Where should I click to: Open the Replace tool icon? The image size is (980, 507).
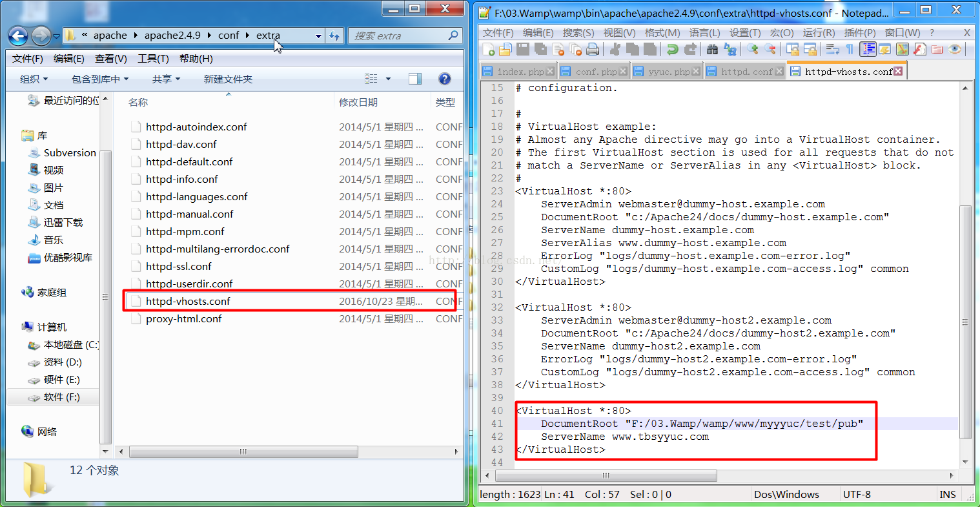pyautogui.click(x=730, y=49)
